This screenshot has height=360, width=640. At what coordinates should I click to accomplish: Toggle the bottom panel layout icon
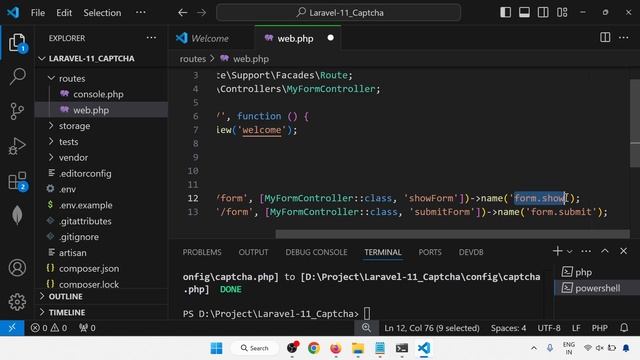pyautogui.click(x=524, y=12)
